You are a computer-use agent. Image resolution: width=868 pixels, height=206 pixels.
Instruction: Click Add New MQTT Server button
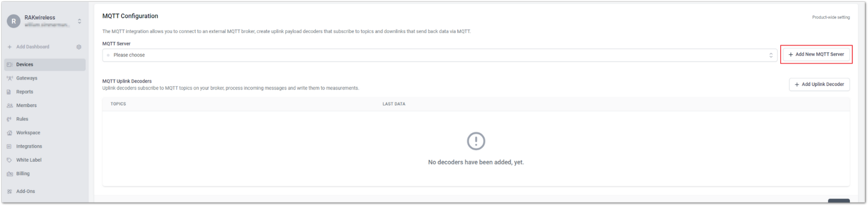(x=816, y=54)
